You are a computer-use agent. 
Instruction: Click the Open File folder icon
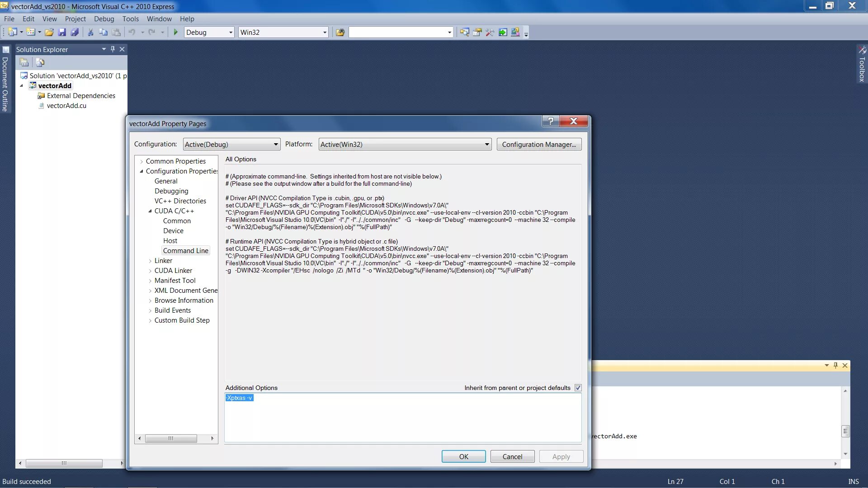tap(49, 32)
